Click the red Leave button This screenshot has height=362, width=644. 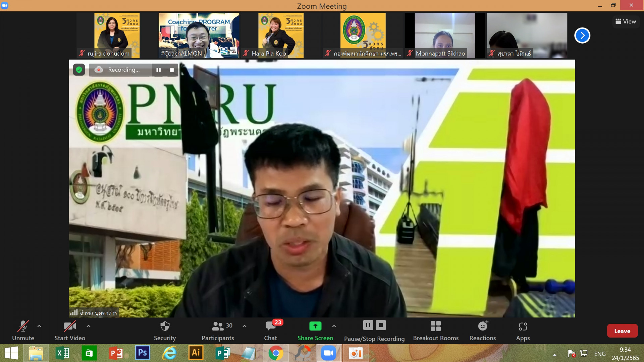(x=622, y=331)
